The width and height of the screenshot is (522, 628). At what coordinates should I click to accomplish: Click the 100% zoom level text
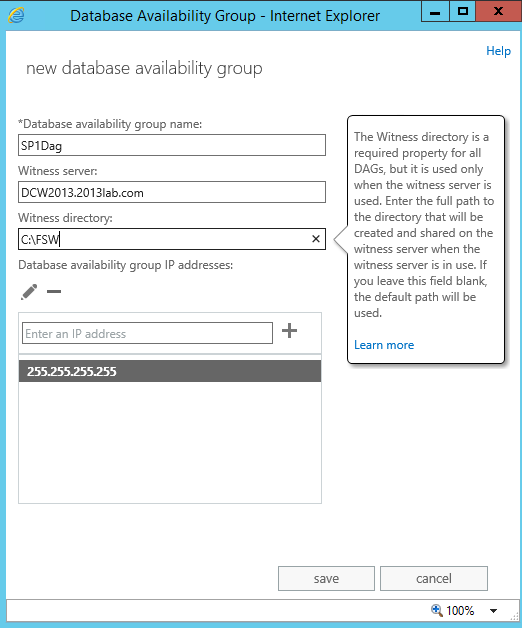[460, 610]
